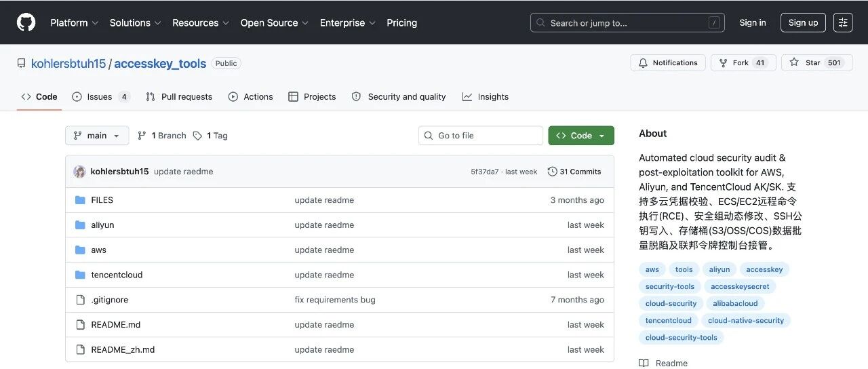Click the tencentcloud folder icon
Image resolution: width=868 pixels, height=369 pixels.
80,275
